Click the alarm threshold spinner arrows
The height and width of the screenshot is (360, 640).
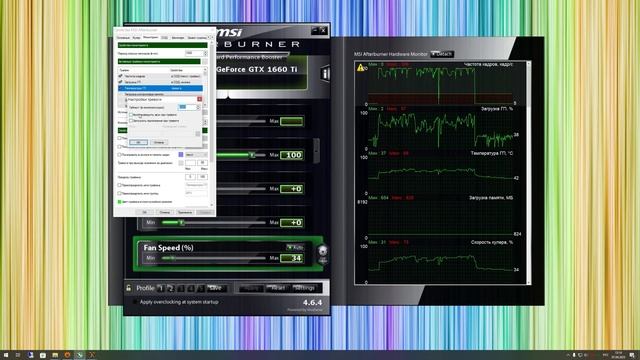(198, 107)
